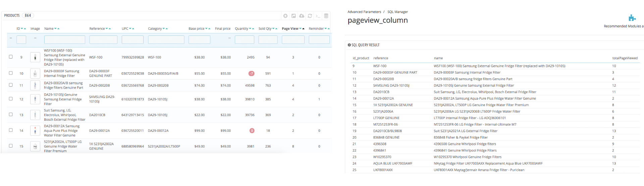Click the export products icon

pyautogui.click(x=293, y=16)
